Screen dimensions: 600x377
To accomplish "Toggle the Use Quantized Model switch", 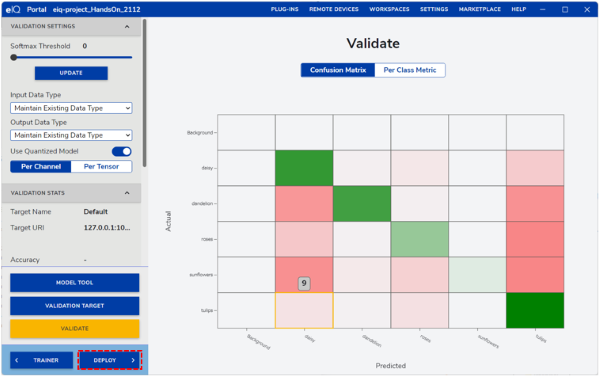I will pos(122,151).
